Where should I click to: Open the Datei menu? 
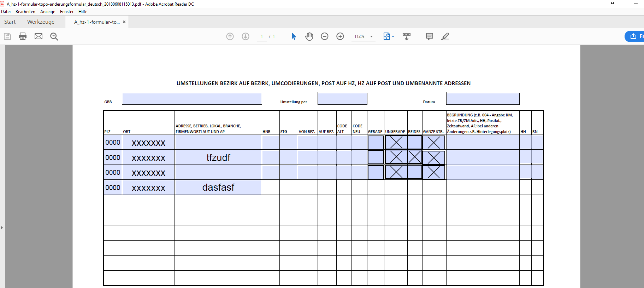tap(6, 12)
